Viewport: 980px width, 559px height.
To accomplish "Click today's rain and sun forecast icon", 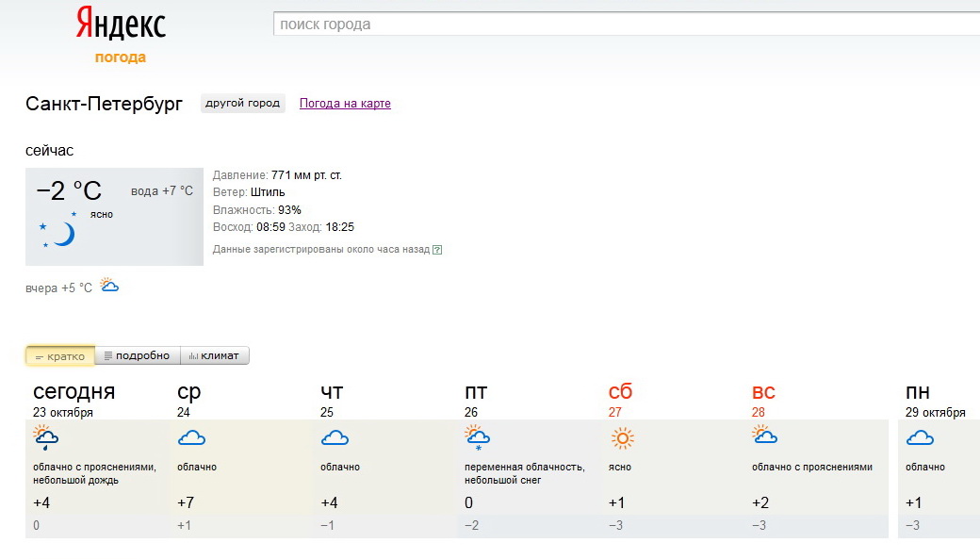I will [x=46, y=438].
